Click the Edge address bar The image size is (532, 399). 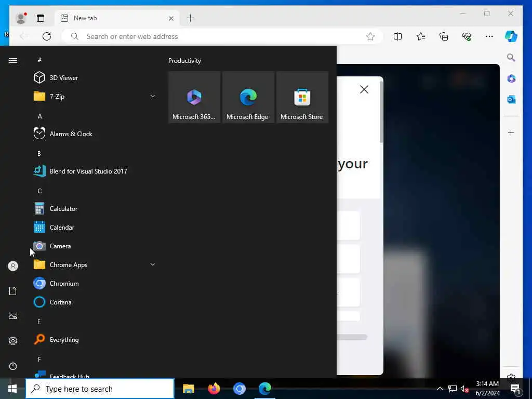222,36
